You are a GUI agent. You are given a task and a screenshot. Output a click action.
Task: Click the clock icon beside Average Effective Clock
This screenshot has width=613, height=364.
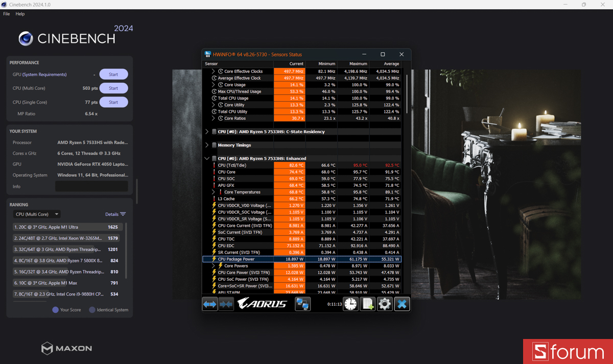(x=215, y=78)
